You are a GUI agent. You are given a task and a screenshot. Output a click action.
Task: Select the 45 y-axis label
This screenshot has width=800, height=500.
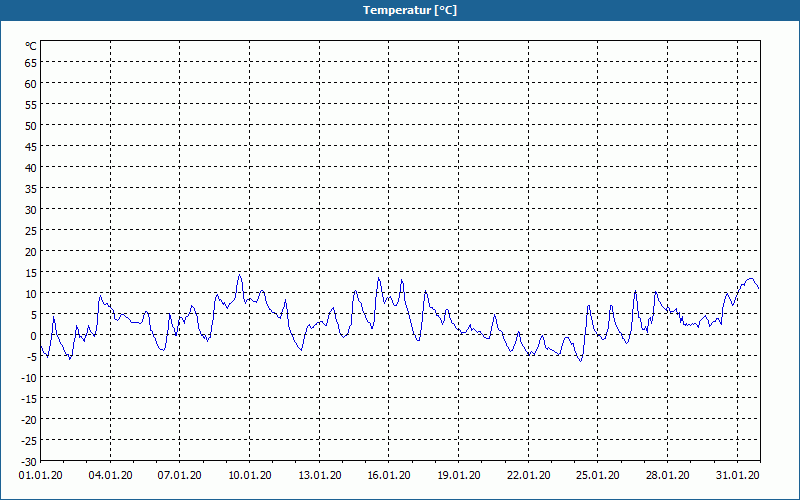(31, 146)
